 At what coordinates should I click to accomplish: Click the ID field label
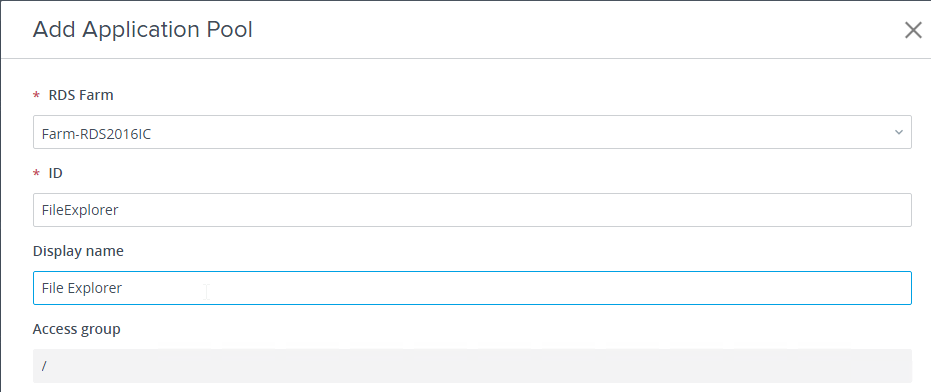[x=55, y=173]
